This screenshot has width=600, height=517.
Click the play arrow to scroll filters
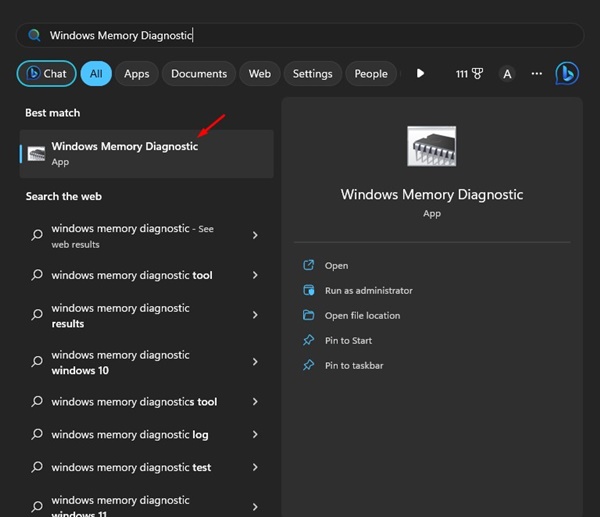(420, 74)
